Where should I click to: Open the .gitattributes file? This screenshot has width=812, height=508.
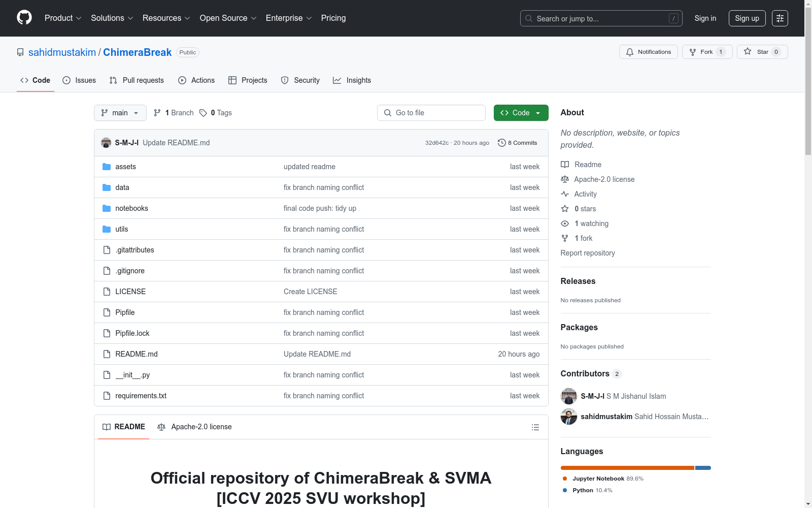point(134,250)
